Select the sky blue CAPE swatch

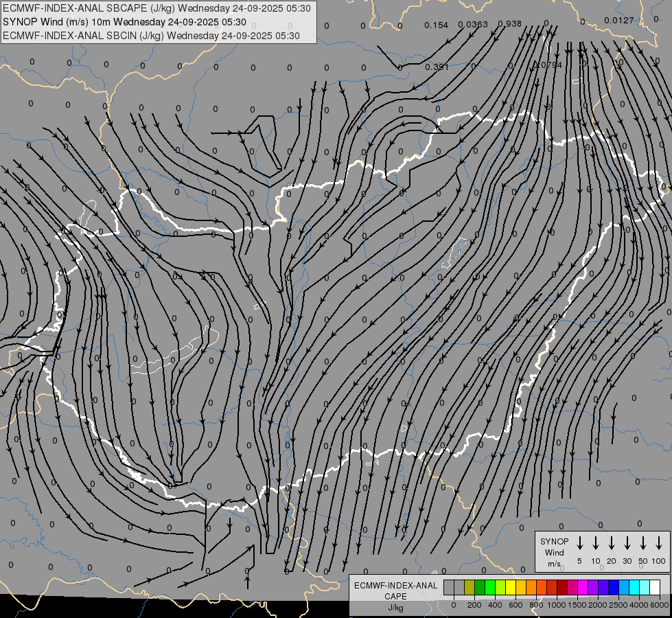coord(623,587)
